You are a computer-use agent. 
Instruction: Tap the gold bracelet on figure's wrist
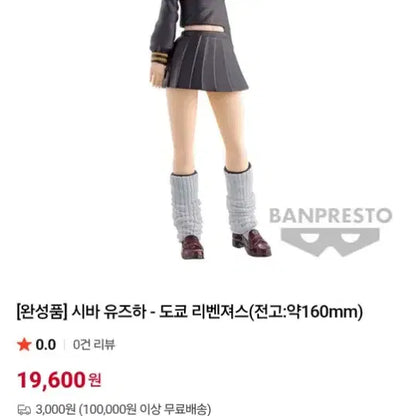coord(159,57)
